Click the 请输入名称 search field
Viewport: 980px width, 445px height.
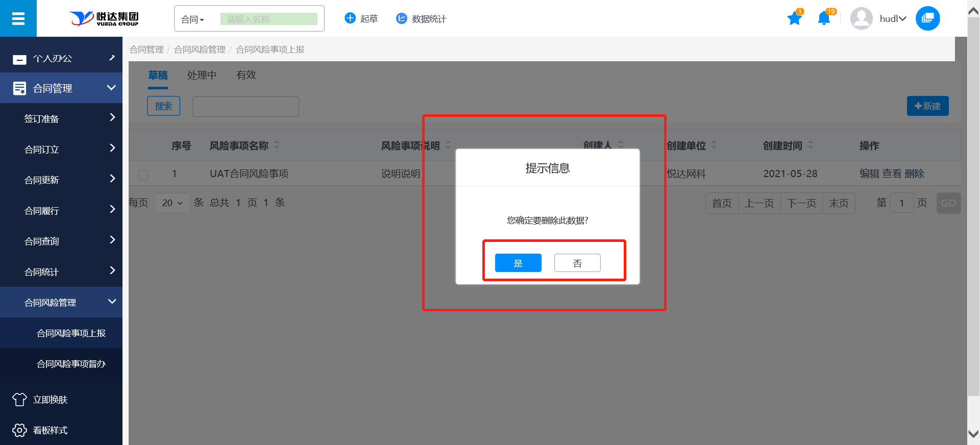(269, 19)
